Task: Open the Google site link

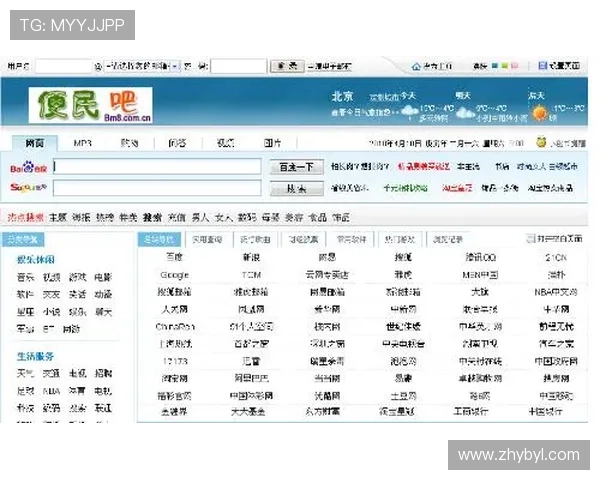Action: (174, 275)
